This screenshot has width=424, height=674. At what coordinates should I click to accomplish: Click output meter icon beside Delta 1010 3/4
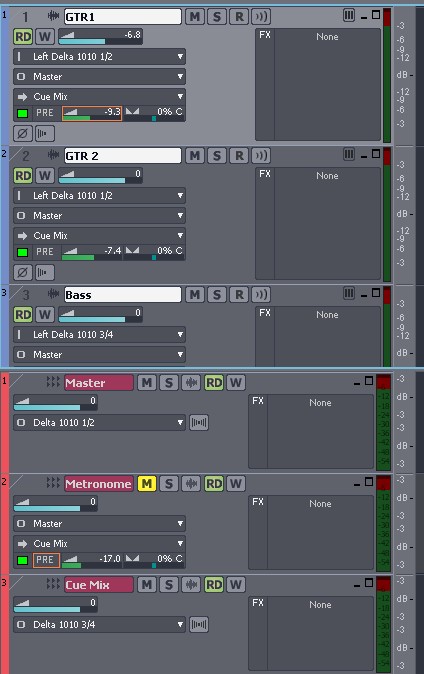tap(199, 625)
